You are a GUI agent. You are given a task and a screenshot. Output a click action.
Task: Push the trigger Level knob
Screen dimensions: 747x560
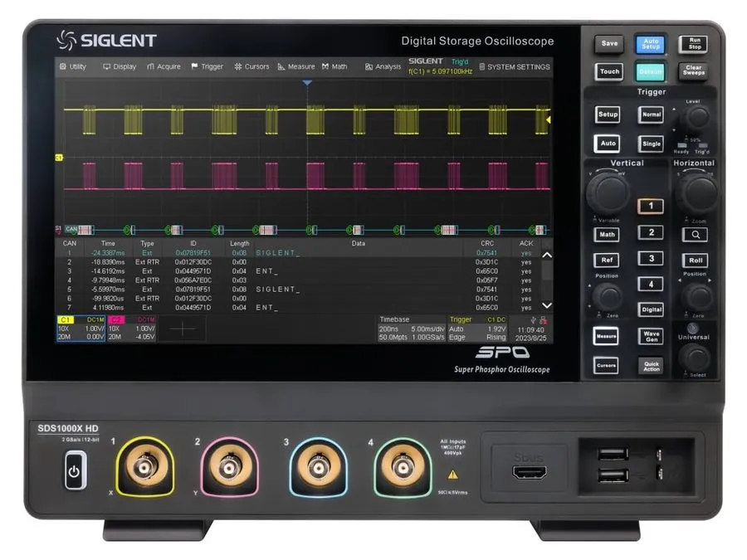(x=696, y=117)
